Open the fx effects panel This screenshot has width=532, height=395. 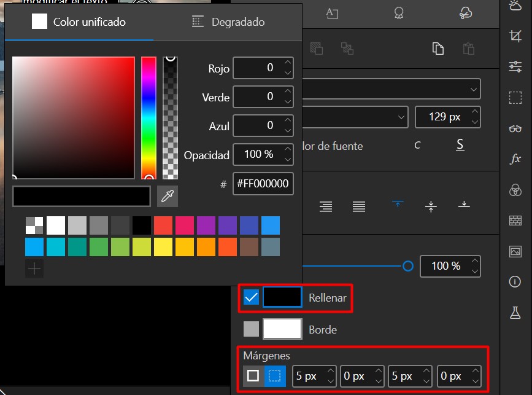tap(515, 158)
